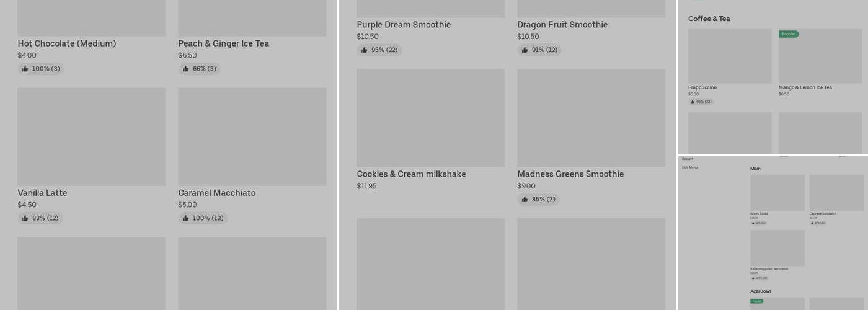The image size is (868, 310).
Task: Click the Madness Greens Smoothie thumbs-up icon
Action: tap(525, 200)
